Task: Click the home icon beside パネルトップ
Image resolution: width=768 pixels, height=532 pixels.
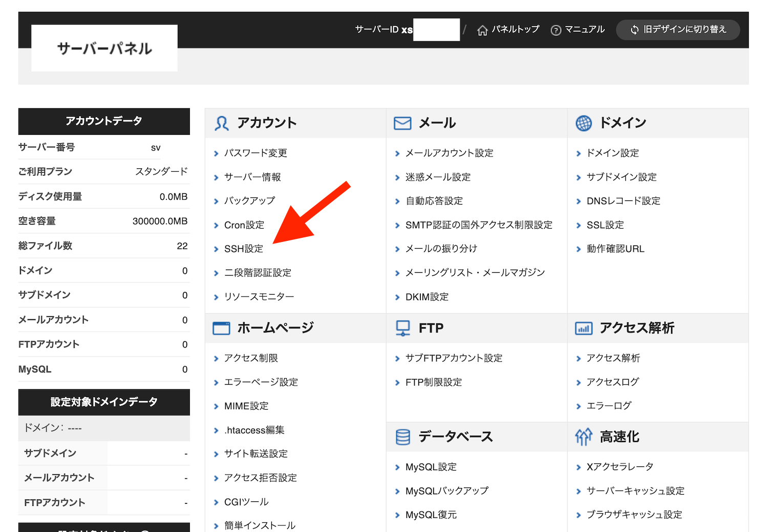Action: coord(482,30)
